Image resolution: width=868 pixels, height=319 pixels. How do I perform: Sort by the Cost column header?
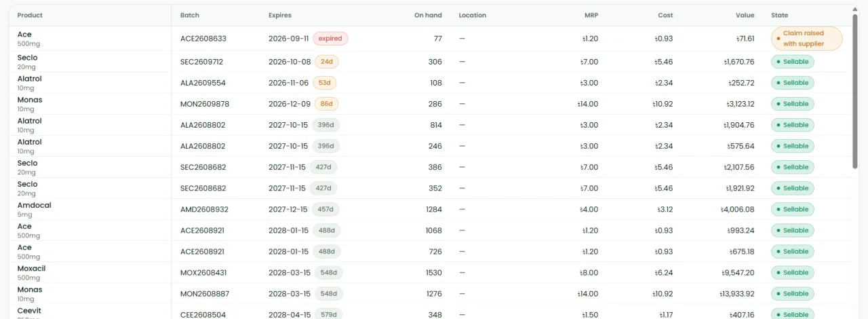pyautogui.click(x=665, y=15)
